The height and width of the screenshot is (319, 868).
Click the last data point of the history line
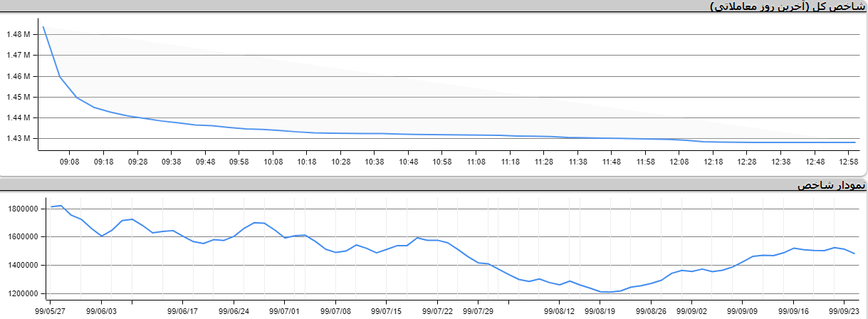[x=854, y=253]
